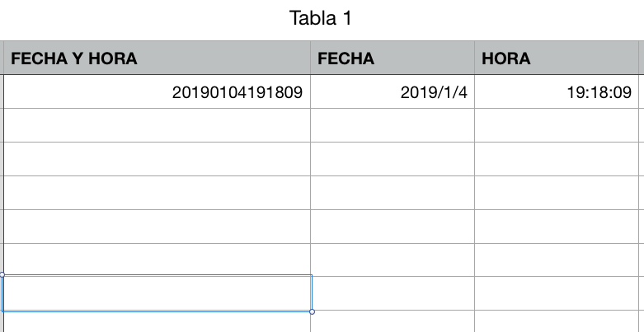Select second empty cell below 2019/1/4

pos(392,159)
